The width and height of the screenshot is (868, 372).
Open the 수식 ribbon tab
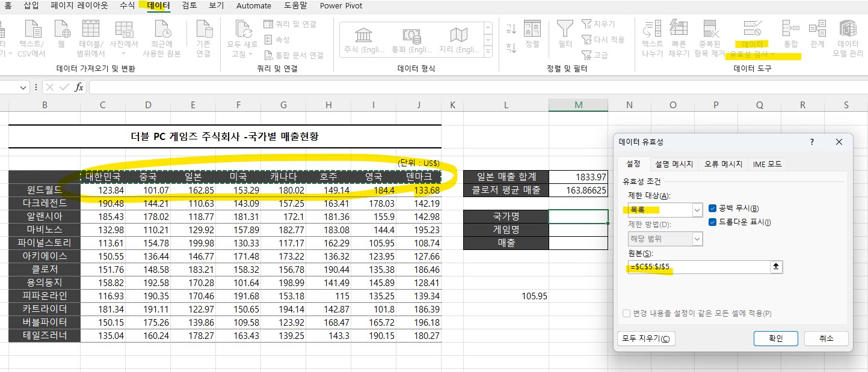click(x=127, y=5)
